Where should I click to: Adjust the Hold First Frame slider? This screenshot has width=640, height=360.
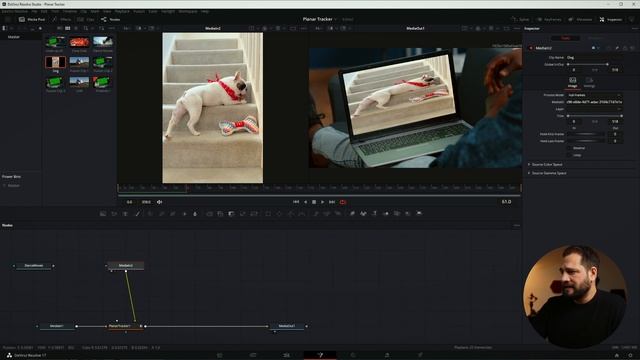tap(586, 134)
